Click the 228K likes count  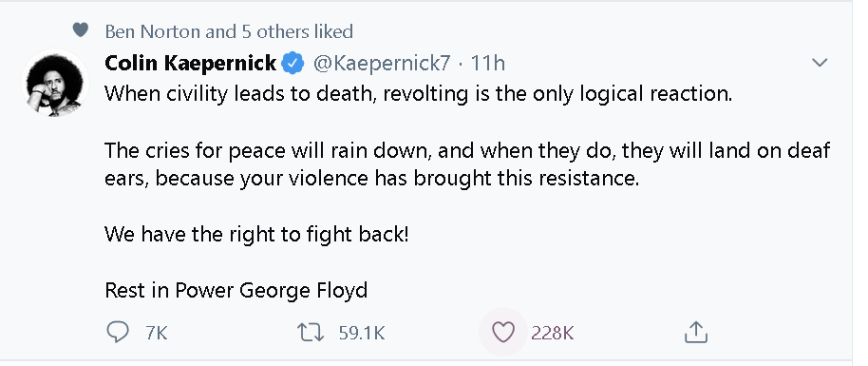(x=553, y=333)
